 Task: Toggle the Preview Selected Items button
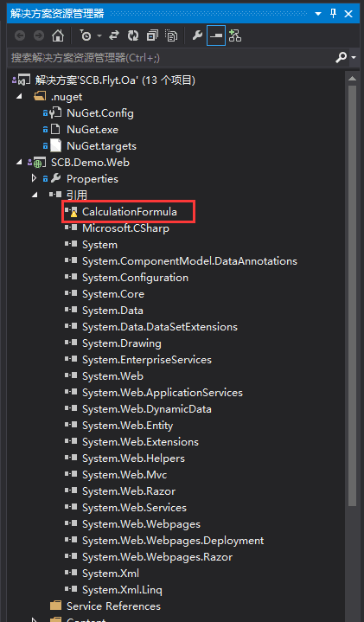coord(216,36)
